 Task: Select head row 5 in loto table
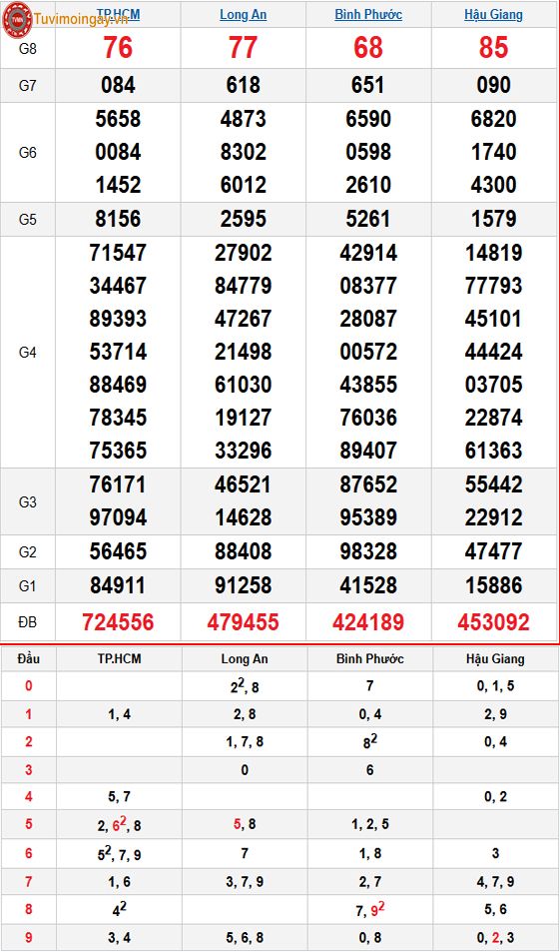coord(280,824)
